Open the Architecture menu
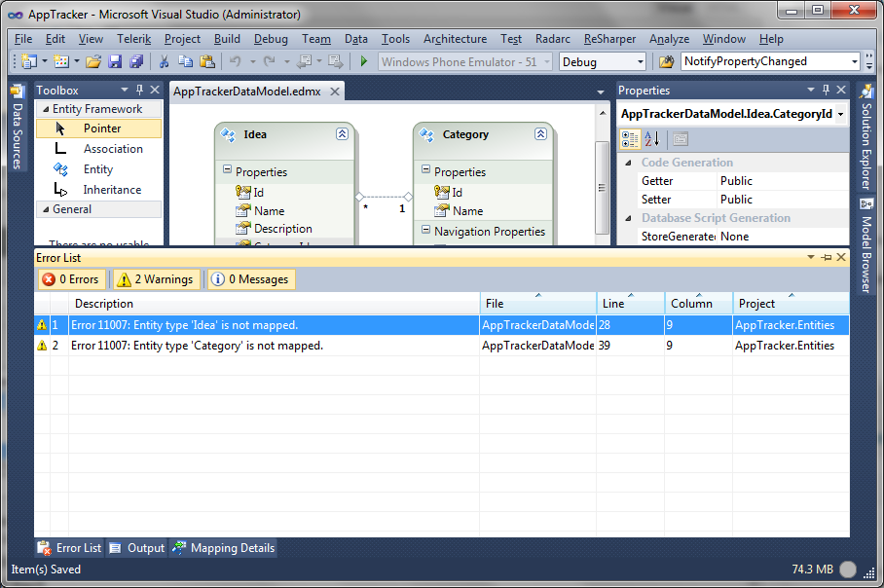Viewport: 884px width, 588px height. 455,39
